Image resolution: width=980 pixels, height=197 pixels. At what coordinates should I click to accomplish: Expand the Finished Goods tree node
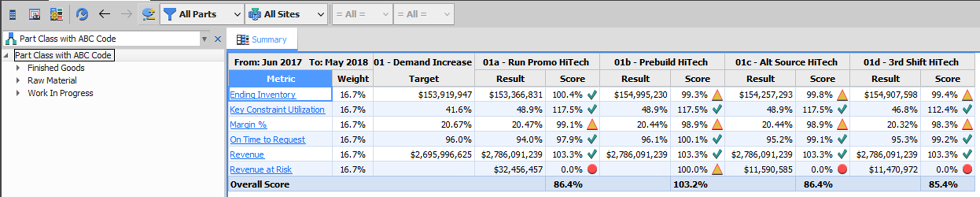coord(18,68)
